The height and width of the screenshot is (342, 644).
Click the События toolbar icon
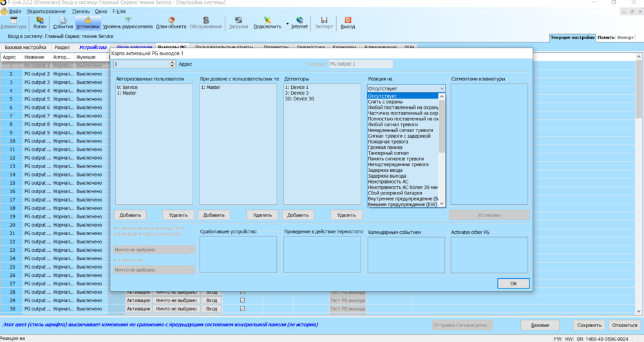[63, 23]
